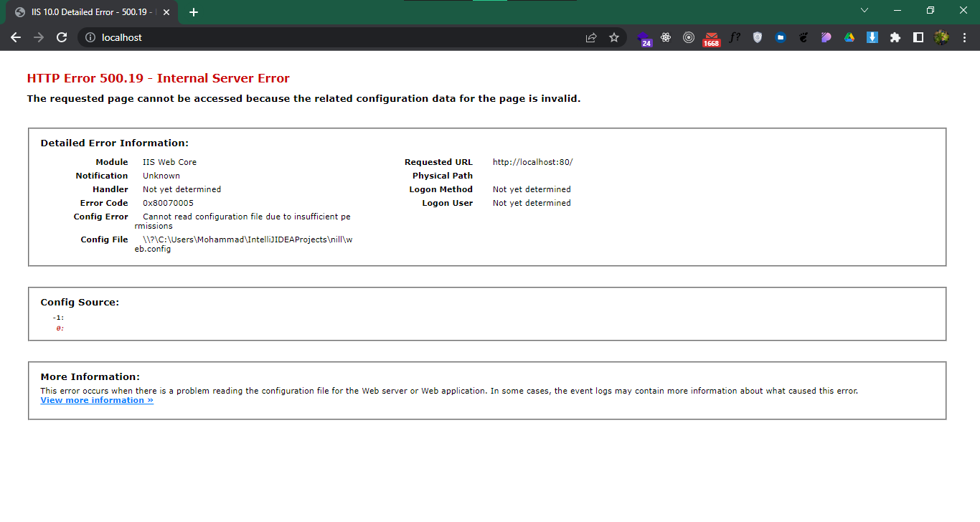Select the IIS 10.0 Detailed Error tab
980x522 pixels.
tap(92, 12)
